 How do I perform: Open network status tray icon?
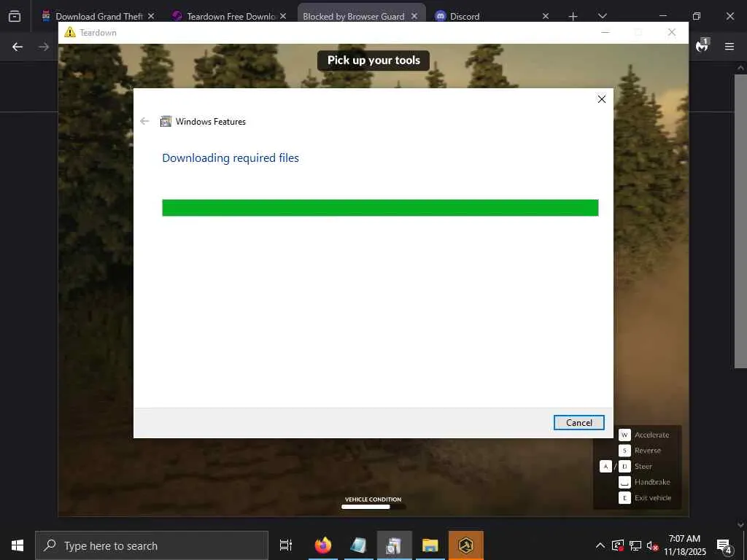pos(635,545)
